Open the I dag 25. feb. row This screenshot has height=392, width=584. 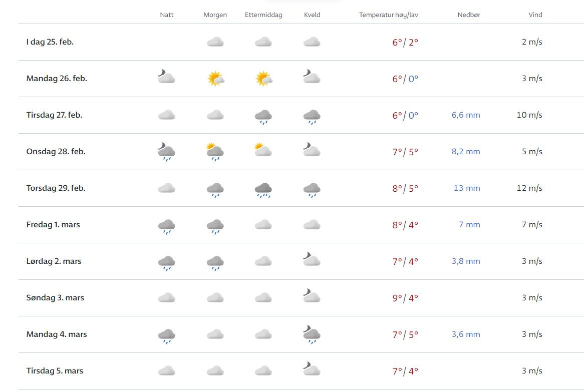50,42
